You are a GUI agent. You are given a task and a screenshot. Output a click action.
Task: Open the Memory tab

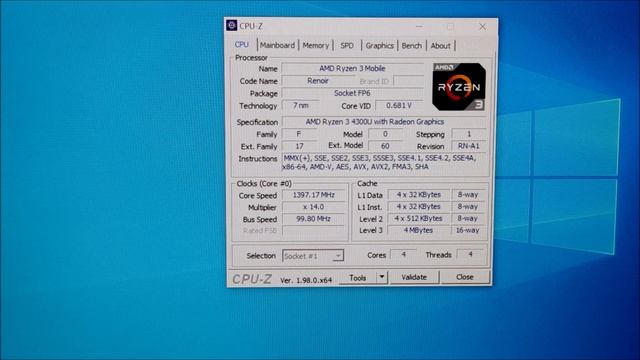(316, 45)
